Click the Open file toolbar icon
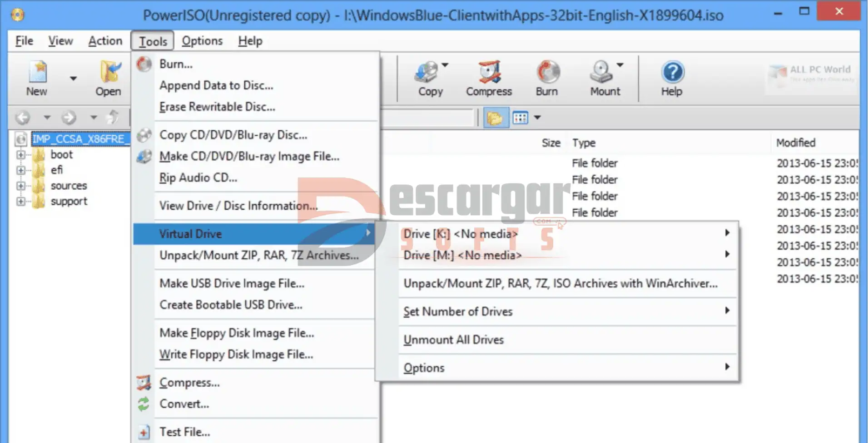The height and width of the screenshot is (443, 868). tap(109, 73)
